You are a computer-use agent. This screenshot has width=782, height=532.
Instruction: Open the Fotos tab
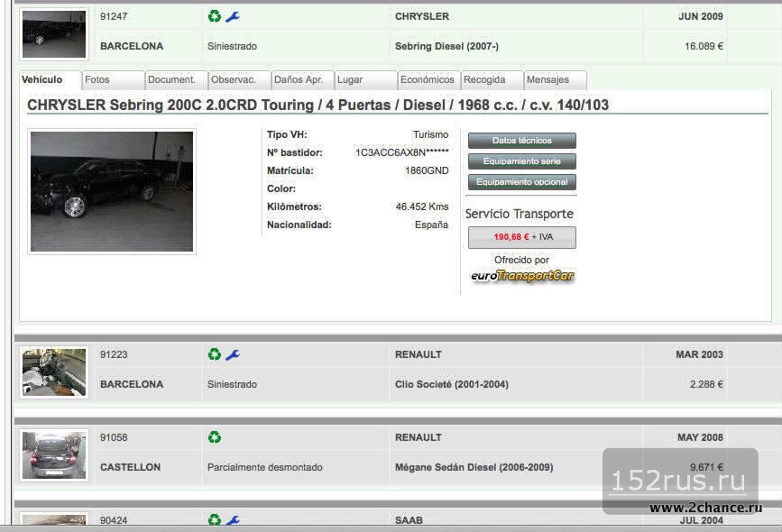pos(114,79)
